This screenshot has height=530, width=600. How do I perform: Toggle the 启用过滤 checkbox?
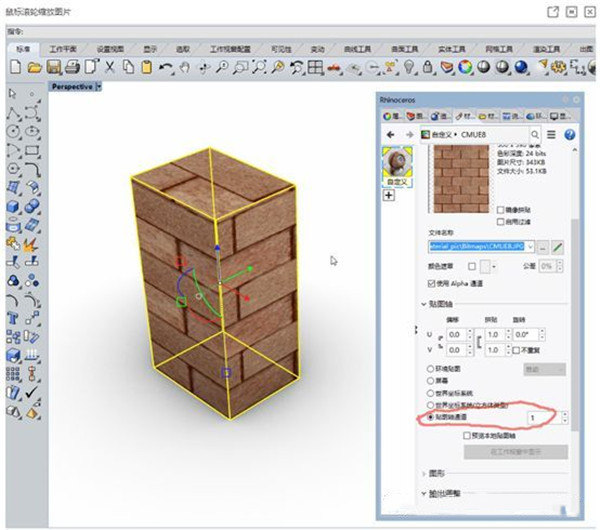(x=500, y=222)
